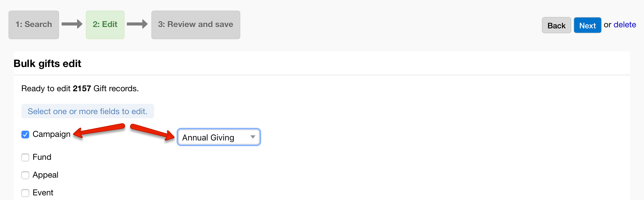This screenshot has height=200, width=644.
Task: Jump to 3: Review and save step
Action: (x=196, y=25)
